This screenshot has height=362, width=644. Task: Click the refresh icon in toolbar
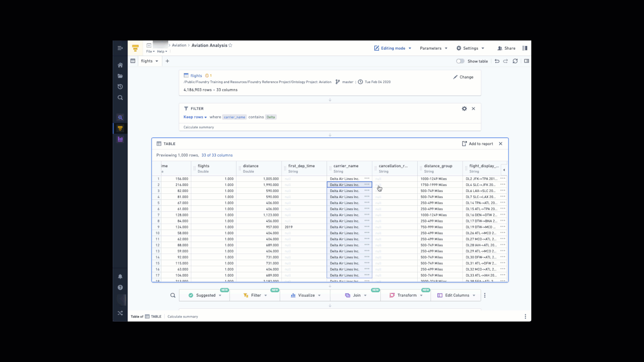point(515,61)
